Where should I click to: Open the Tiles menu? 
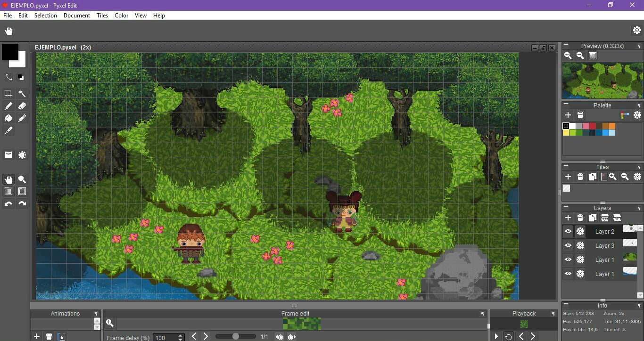(102, 16)
